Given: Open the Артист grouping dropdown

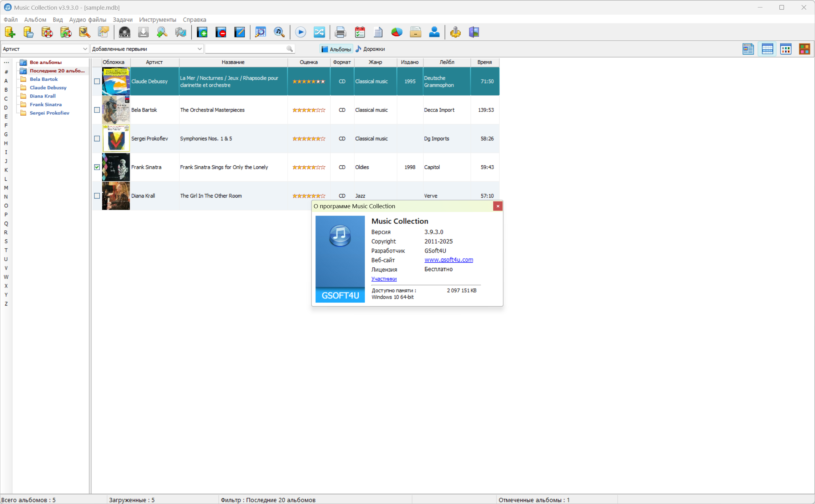Looking at the screenshot, I should (x=45, y=49).
